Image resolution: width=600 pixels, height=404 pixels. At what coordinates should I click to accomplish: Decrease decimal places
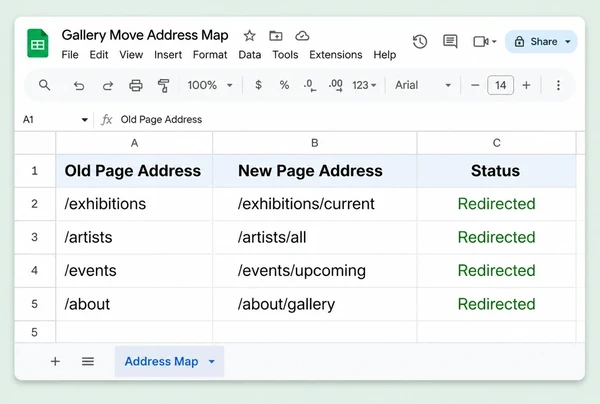click(310, 85)
